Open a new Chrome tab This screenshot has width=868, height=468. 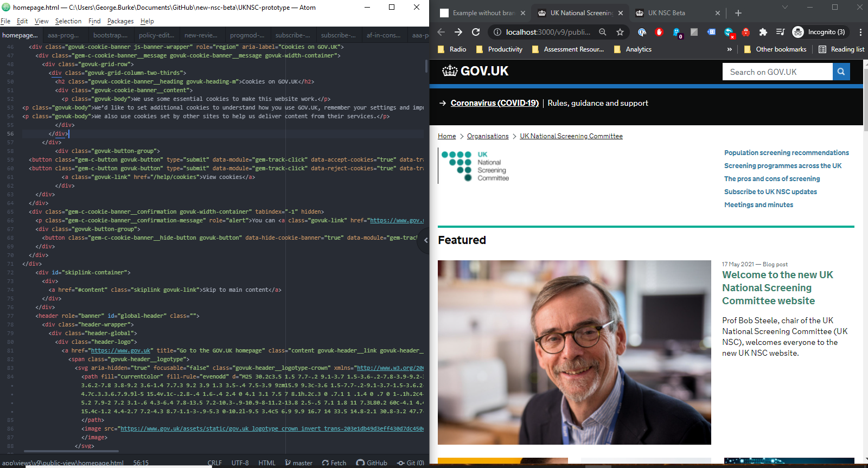coord(738,13)
